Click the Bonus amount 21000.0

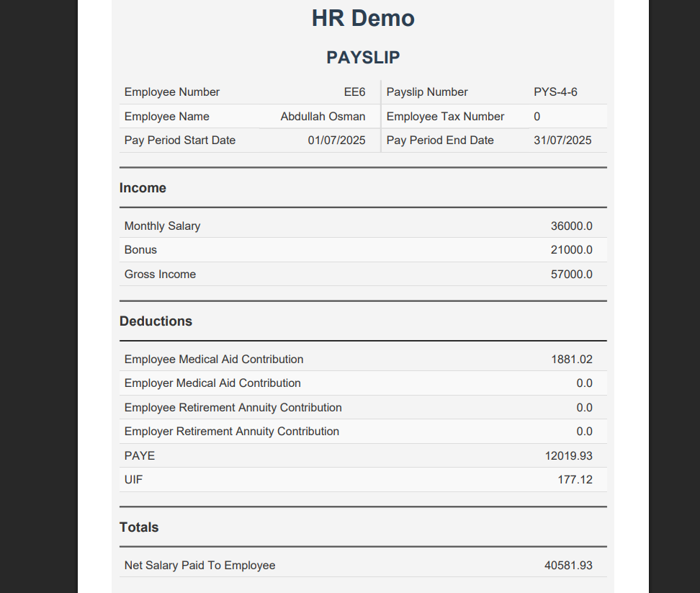pos(571,249)
